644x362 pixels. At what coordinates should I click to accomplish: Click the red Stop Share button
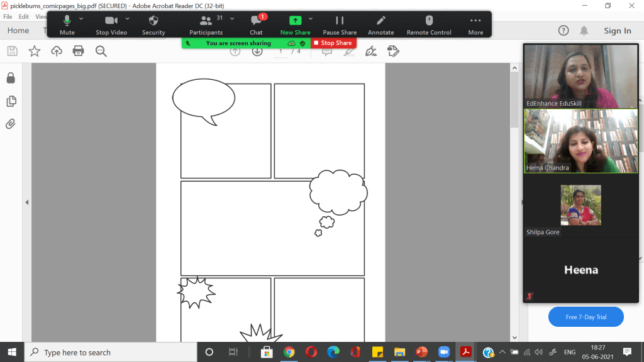coord(333,43)
